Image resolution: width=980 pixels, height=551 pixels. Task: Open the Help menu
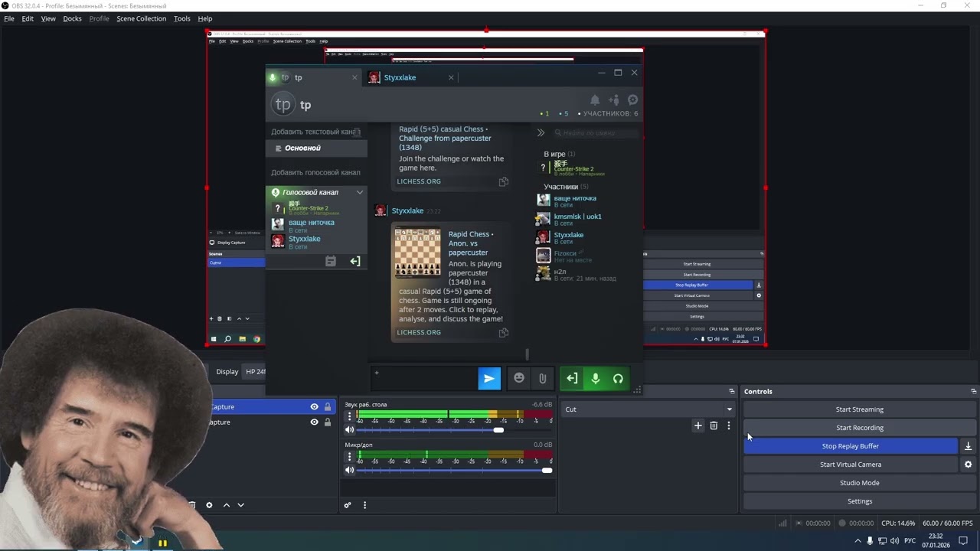point(204,18)
